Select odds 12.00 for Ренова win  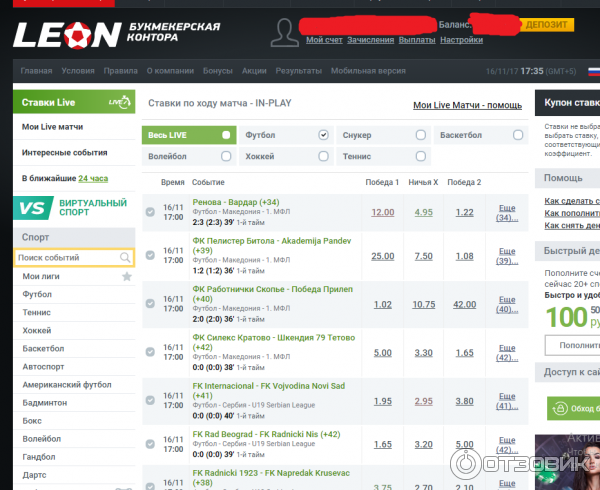click(x=382, y=212)
